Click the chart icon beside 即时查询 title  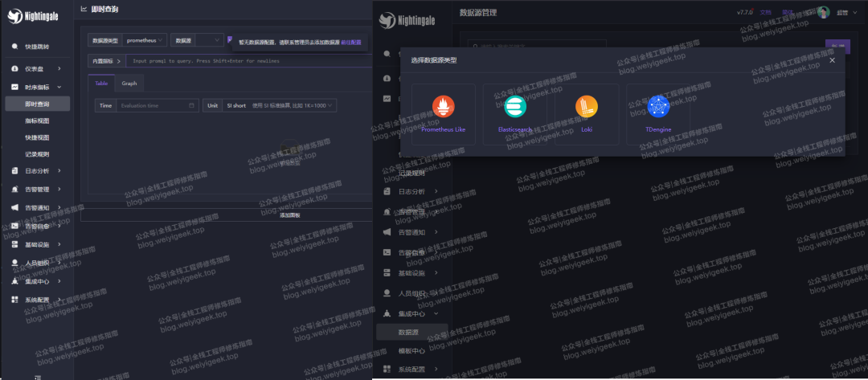click(x=84, y=9)
